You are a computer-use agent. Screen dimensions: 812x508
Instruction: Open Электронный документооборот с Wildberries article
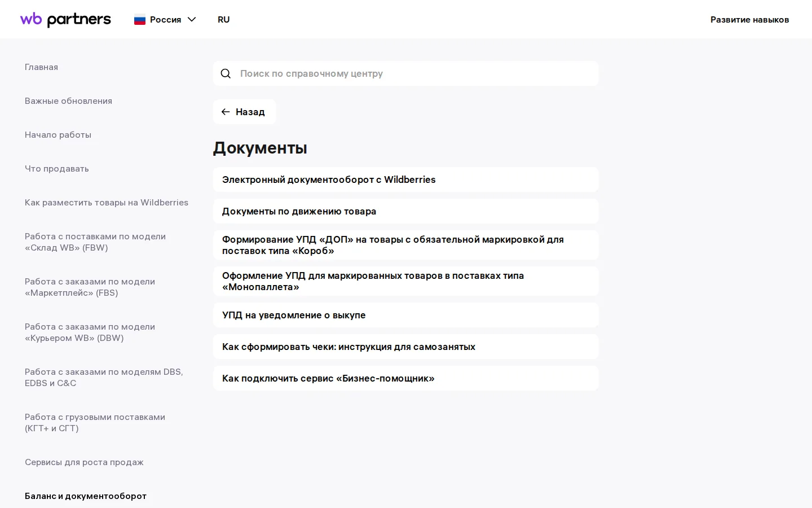coord(406,179)
